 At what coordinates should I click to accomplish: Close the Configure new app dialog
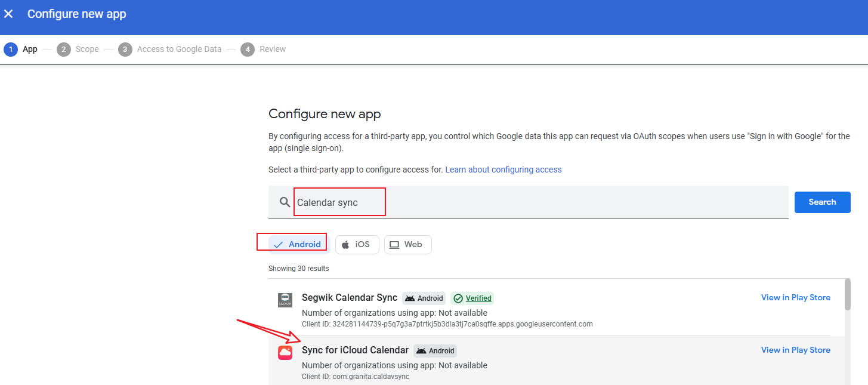tap(9, 14)
